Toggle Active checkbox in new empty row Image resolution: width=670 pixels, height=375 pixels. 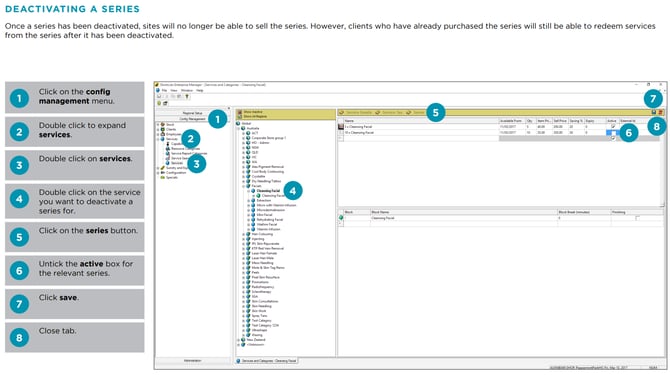point(613,138)
